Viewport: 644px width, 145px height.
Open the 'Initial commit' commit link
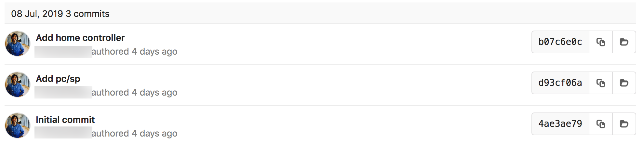coord(65,120)
